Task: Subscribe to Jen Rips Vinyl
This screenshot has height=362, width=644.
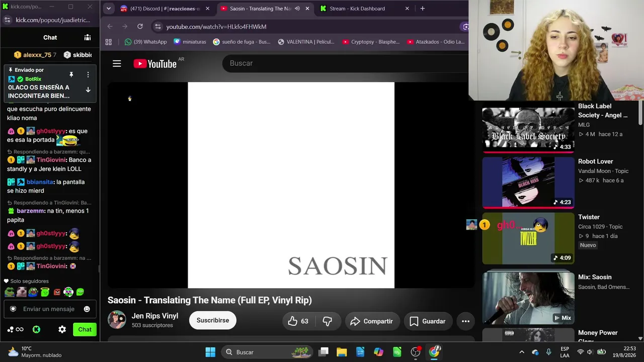Action: coord(213,320)
